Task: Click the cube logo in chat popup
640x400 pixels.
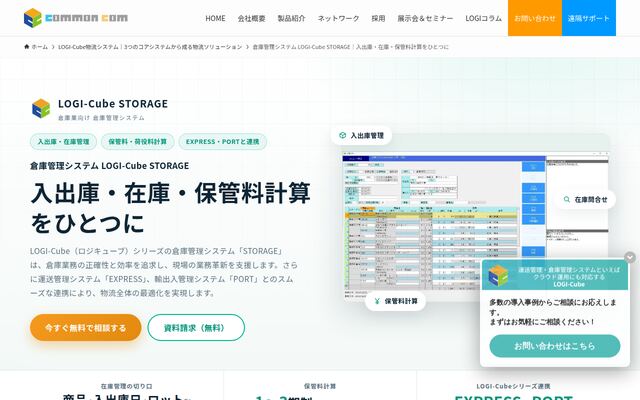Action: tap(498, 276)
